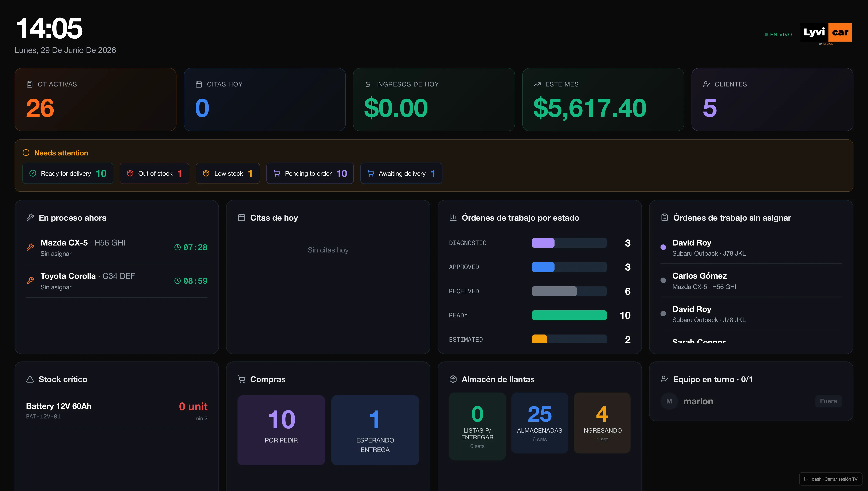Open the POR PEDIR purchases tile

point(281,430)
